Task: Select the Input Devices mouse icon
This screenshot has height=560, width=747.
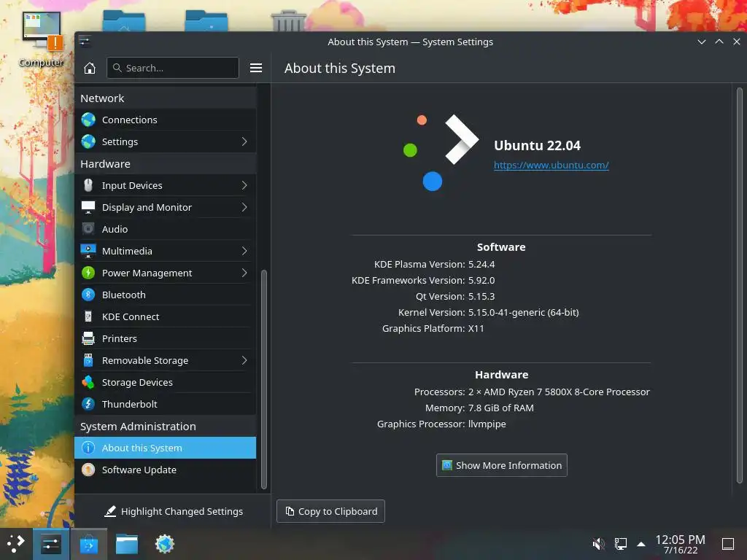Action: point(88,185)
